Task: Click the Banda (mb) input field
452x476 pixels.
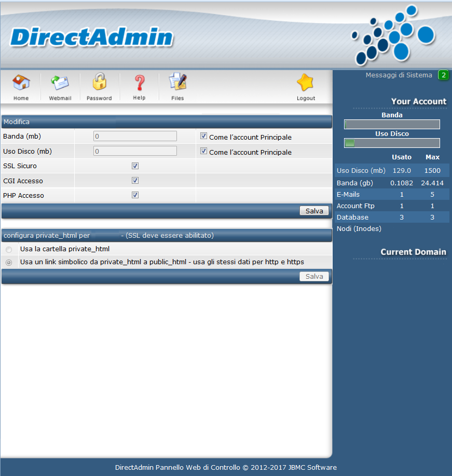Action: click(x=135, y=137)
